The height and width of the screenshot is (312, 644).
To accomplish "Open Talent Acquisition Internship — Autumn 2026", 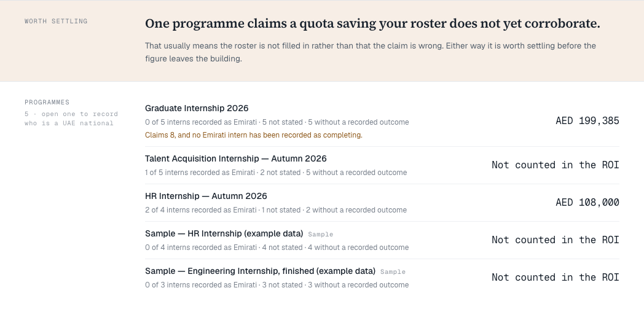I will pos(382,165).
